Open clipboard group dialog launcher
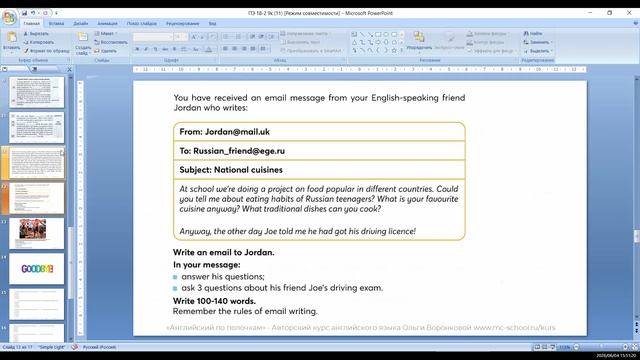Screen dimensions: 640x360 click(x=68, y=60)
